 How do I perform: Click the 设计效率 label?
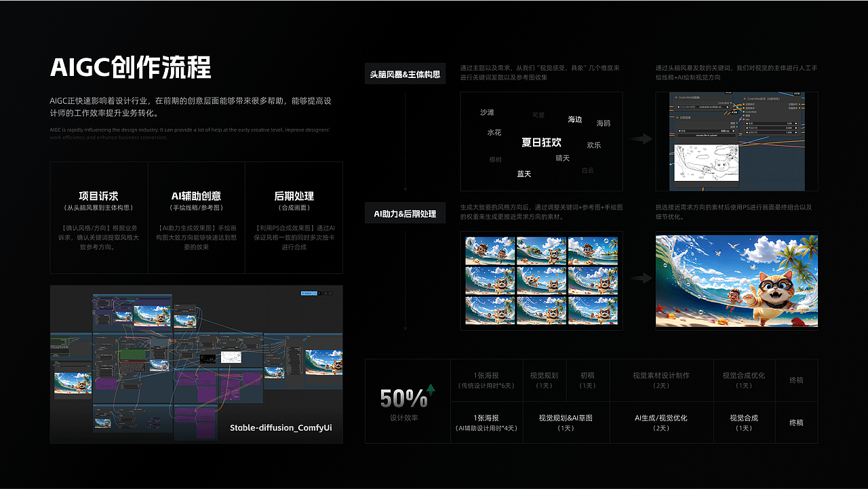pyautogui.click(x=404, y=418)
